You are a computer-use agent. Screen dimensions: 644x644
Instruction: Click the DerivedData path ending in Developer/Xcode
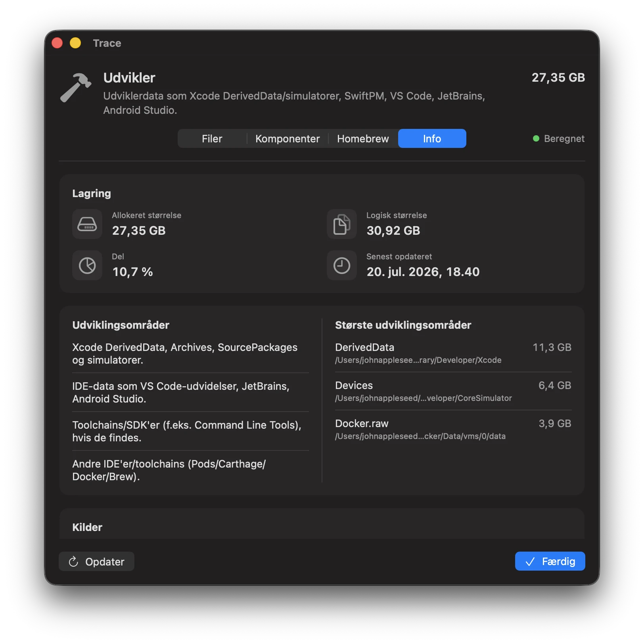click(x=418, y=360)
